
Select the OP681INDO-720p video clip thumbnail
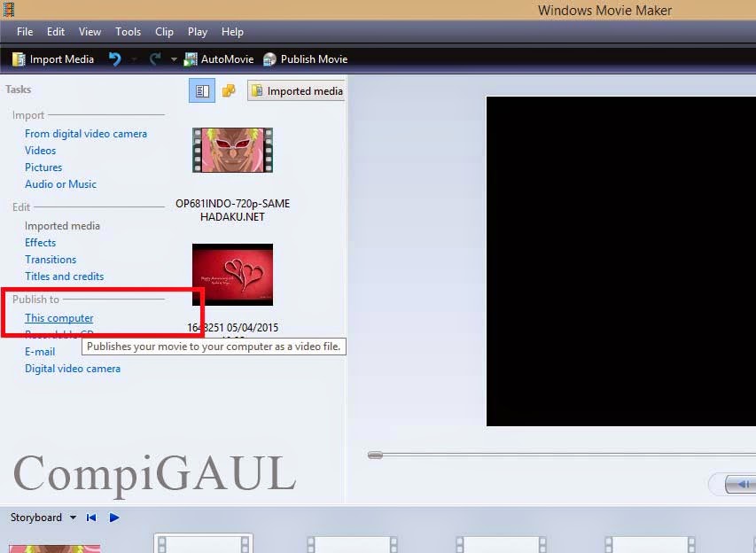[x=232, y=150]
